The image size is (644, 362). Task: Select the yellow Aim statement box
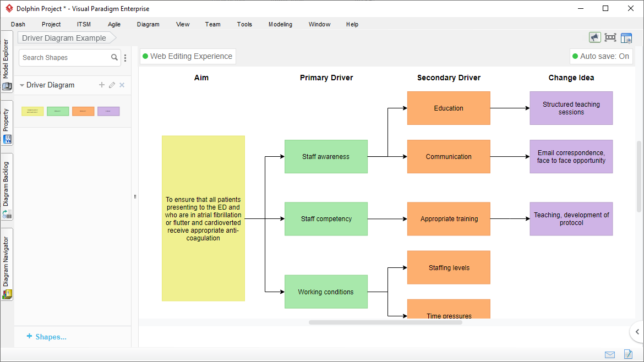click(203, 218)
